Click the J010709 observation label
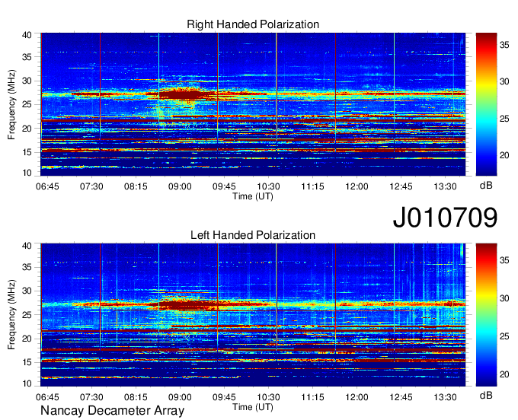Screen dimensions: 518x420 point(445,217)
